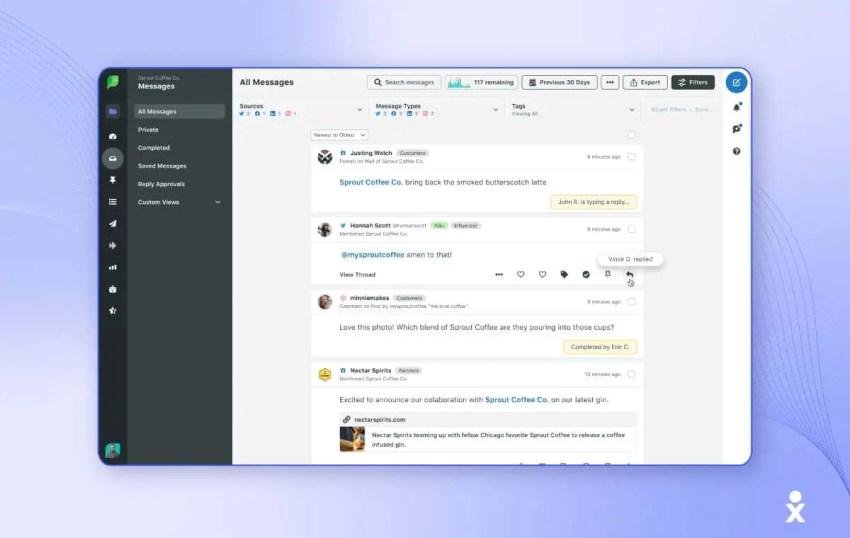Open the robot bot icon in sidebar
Viewport: 850px width, 538px height.
point(113,289)
